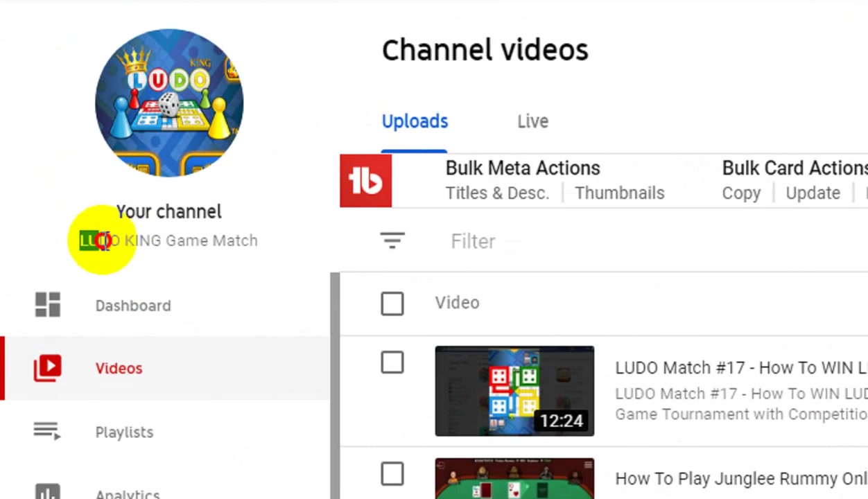Select the Copy bulk card action

[x=741, y=193]
